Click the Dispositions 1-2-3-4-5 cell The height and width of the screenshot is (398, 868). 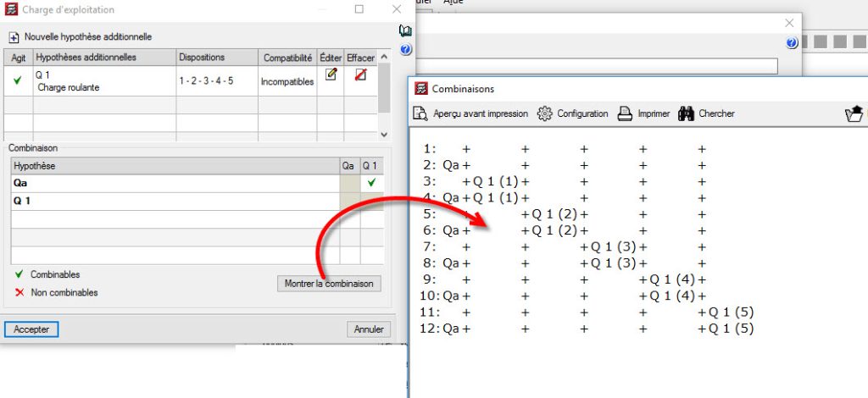pos(205,81)
